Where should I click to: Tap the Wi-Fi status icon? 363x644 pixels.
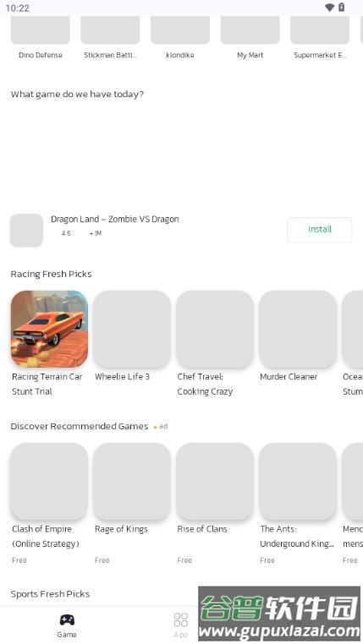click(x=329, y=8)
